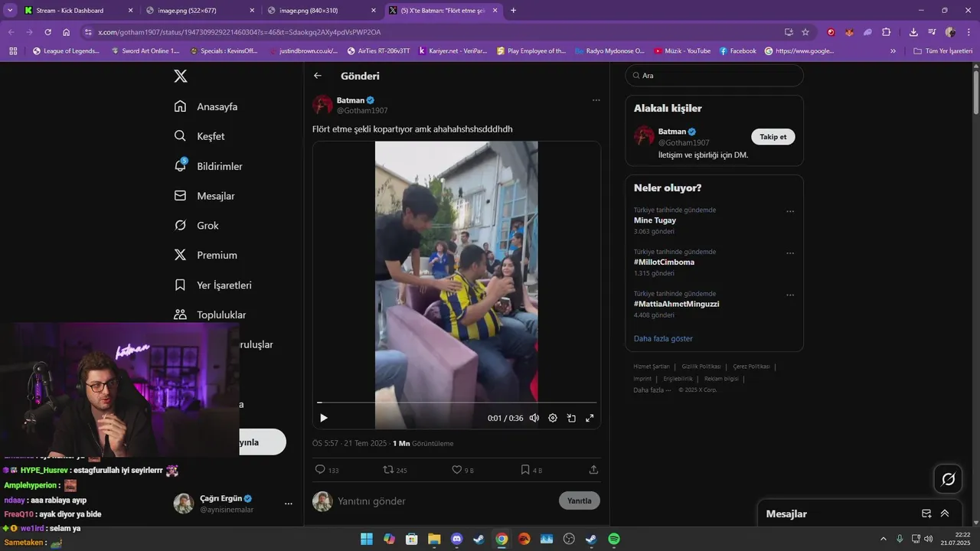Open Mesajlar in the sidebar
The height and width of the screenshot is (551, 980).
click(204, 196)
